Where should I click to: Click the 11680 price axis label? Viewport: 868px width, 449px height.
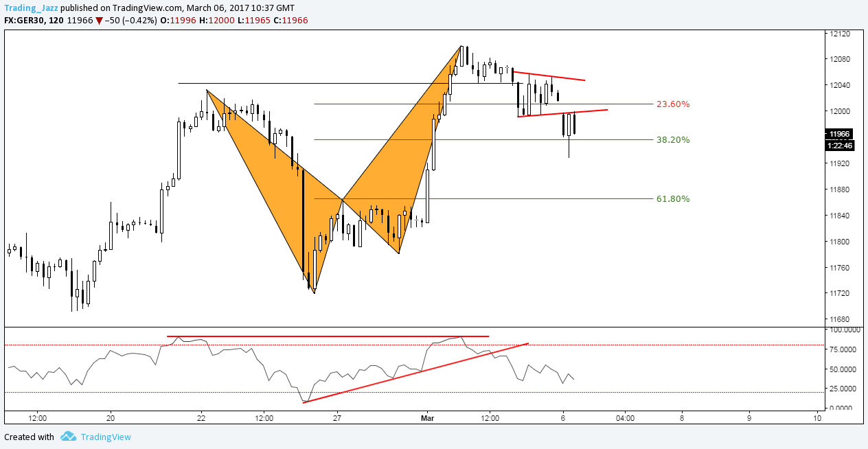(841, 319)
